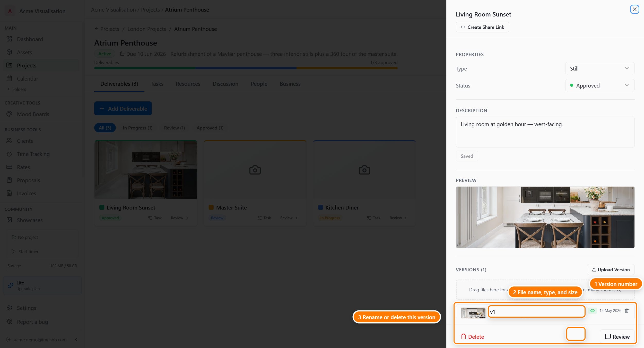Select the Approved (1) filter chip
The width and height of the screenshot is (644, 348).
pyautogui.click(x=210, y=128)
